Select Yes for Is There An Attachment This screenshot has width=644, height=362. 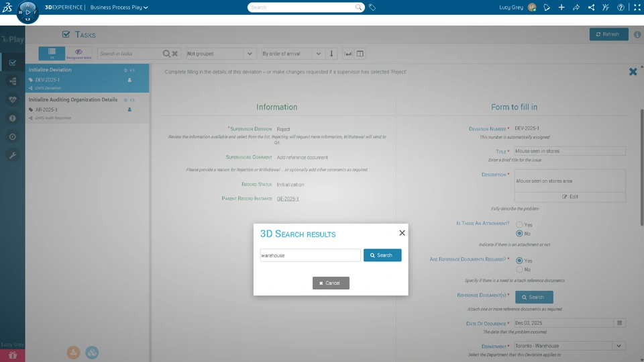[x=519, y=224]
